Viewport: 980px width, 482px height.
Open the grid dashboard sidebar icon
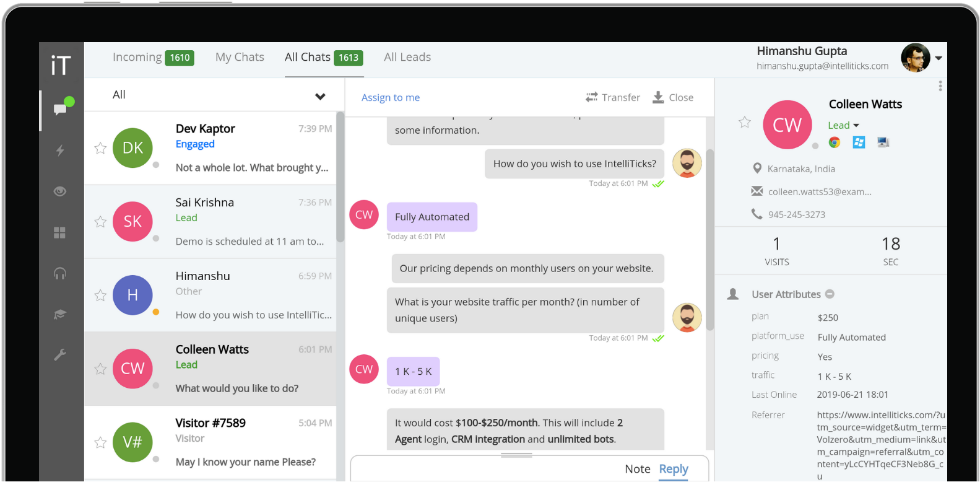60,232
